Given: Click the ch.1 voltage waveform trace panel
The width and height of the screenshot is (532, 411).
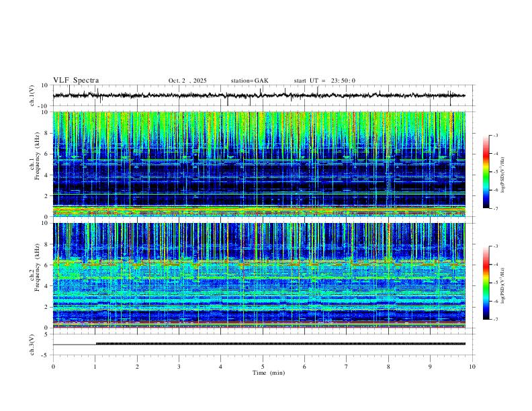Looking at the screenshot, I should pos(264,95).
